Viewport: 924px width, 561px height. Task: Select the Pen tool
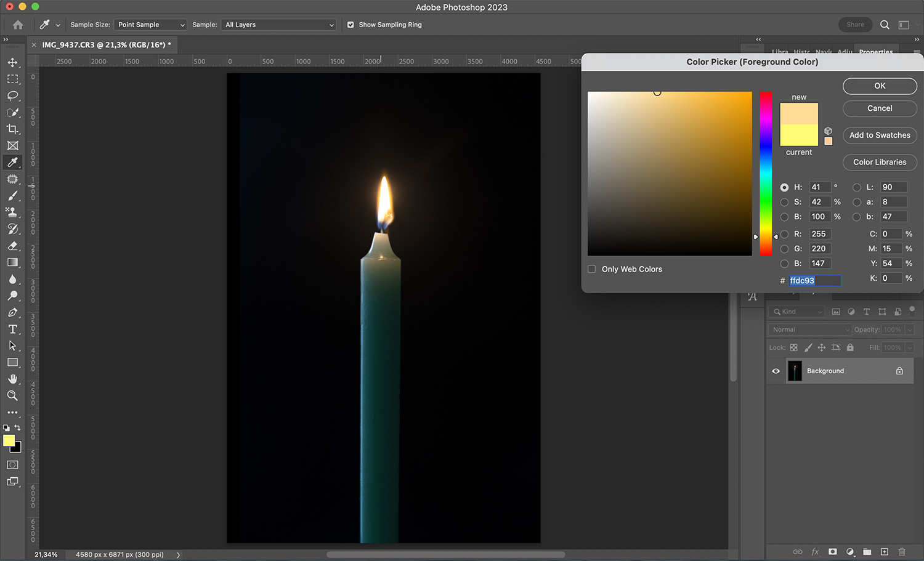point(12,312)
